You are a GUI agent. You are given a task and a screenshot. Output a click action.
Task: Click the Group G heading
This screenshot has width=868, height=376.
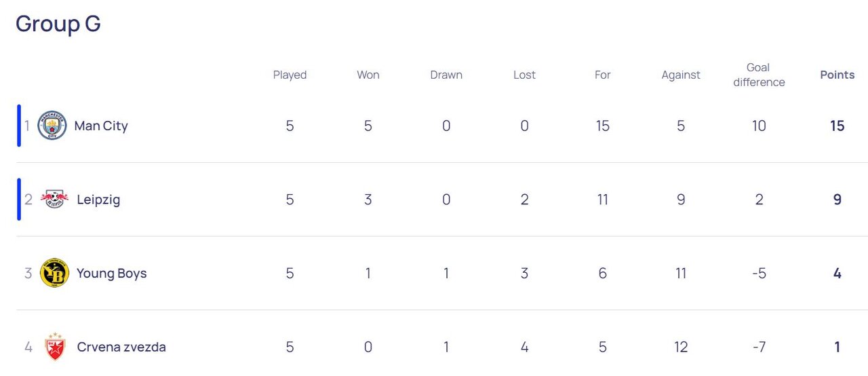click(58, 24)
